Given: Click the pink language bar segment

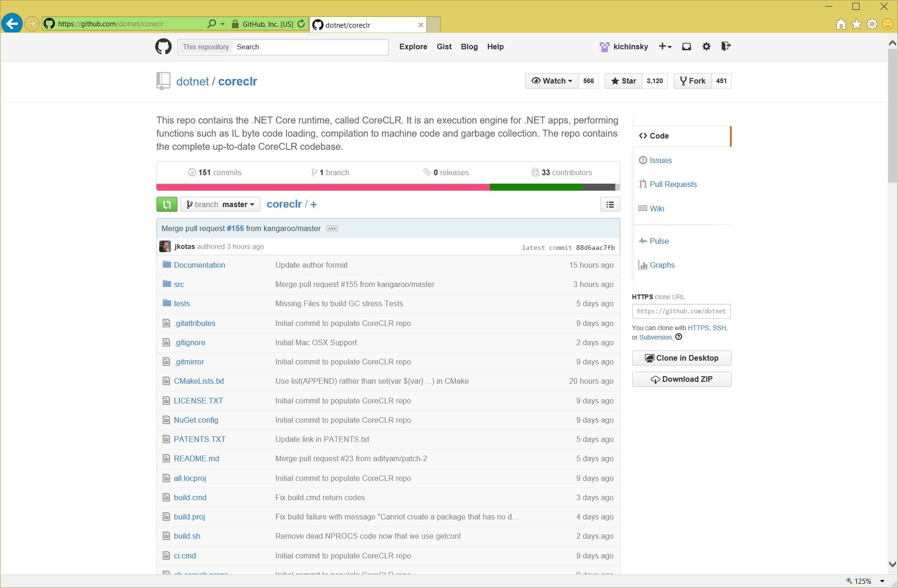Looking at the screenshot, I should 323,187.
